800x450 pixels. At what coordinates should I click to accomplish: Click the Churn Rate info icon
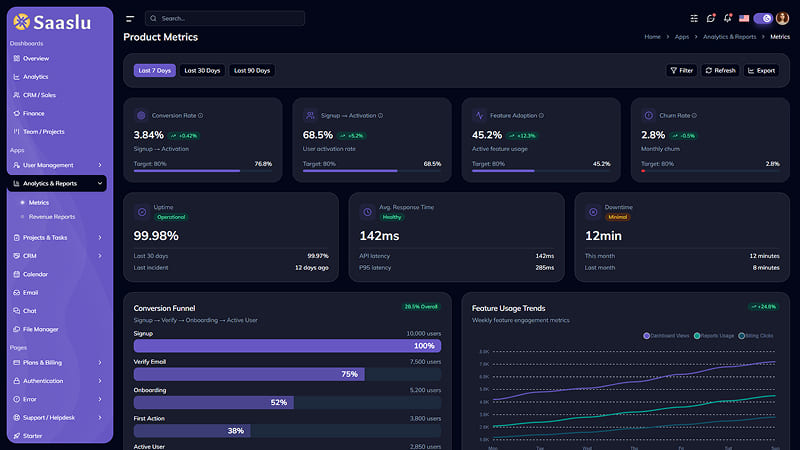point(694,116)
